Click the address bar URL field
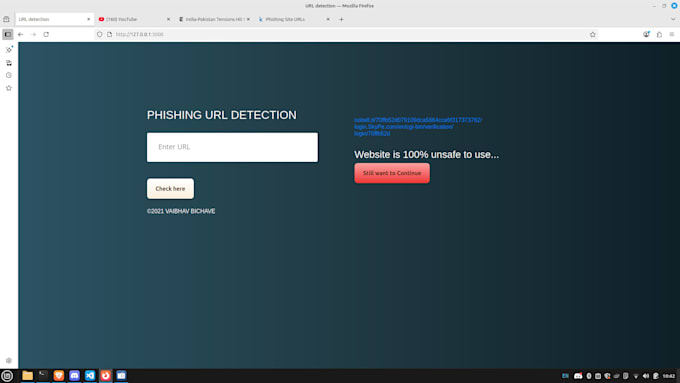The width and height of the screenshot is (680, 383). 347,34
